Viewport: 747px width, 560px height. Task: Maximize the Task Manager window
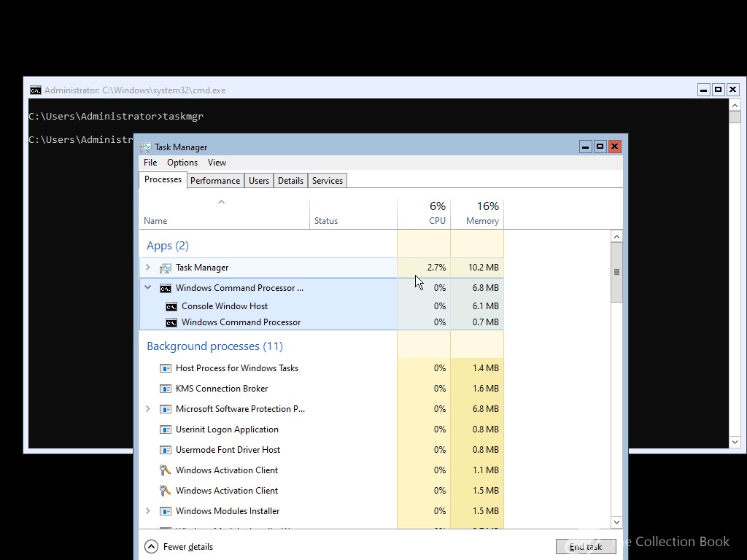600,147
